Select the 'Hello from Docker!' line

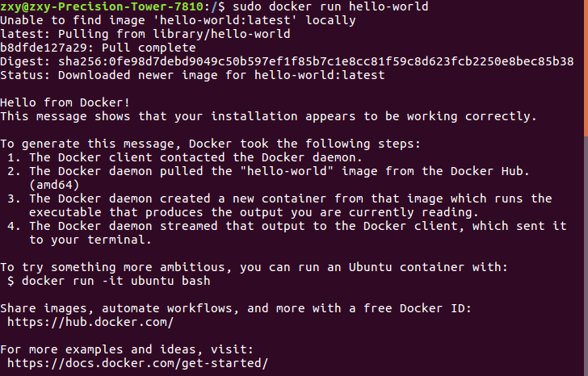coord(65,102)
